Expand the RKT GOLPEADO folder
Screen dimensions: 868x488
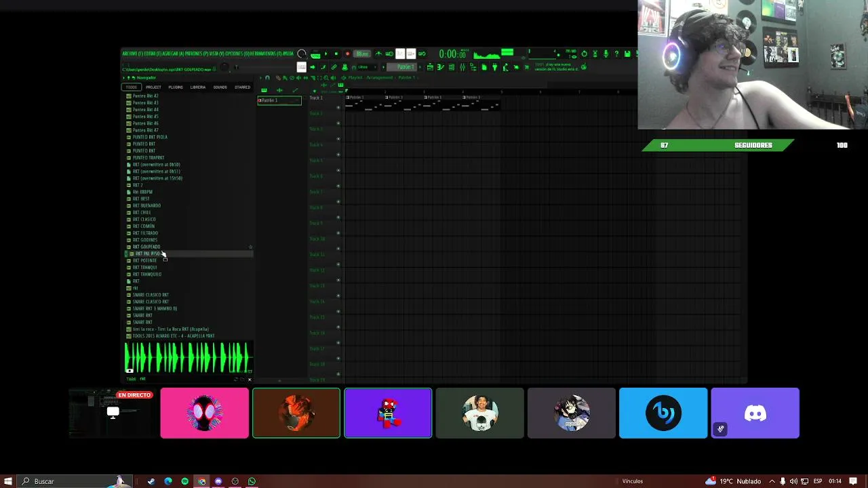coord(146,247)
